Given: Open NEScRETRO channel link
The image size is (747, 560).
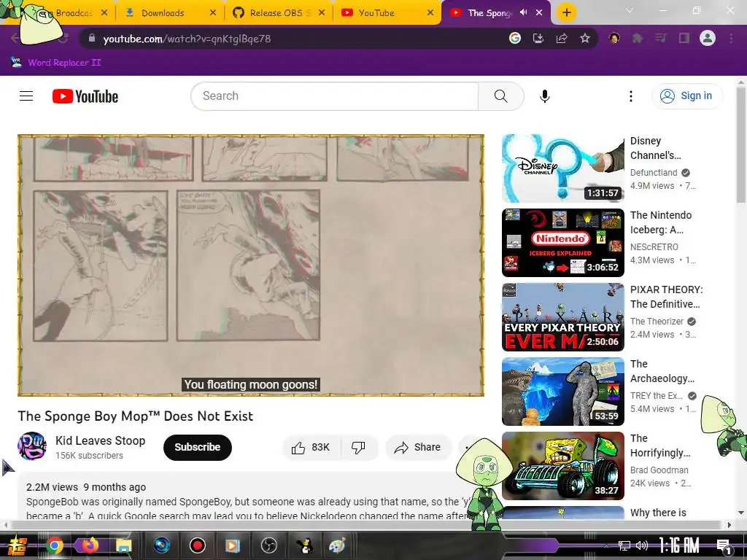Looking at the screenshot, I should coord(654,246).
